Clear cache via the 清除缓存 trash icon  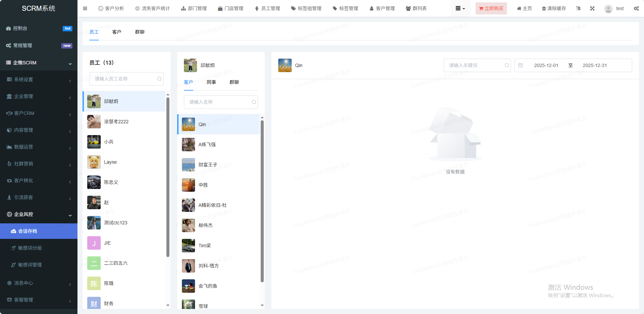(544, 8)
